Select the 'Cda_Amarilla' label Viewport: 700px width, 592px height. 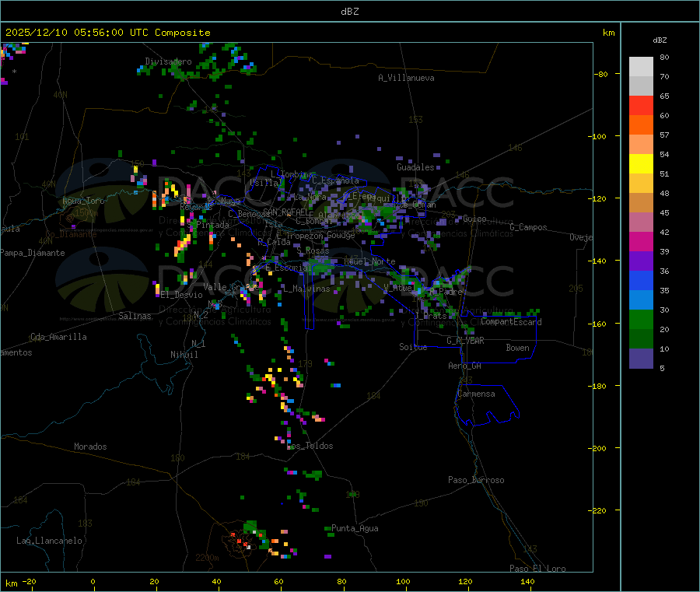click(x=58, y=337)
